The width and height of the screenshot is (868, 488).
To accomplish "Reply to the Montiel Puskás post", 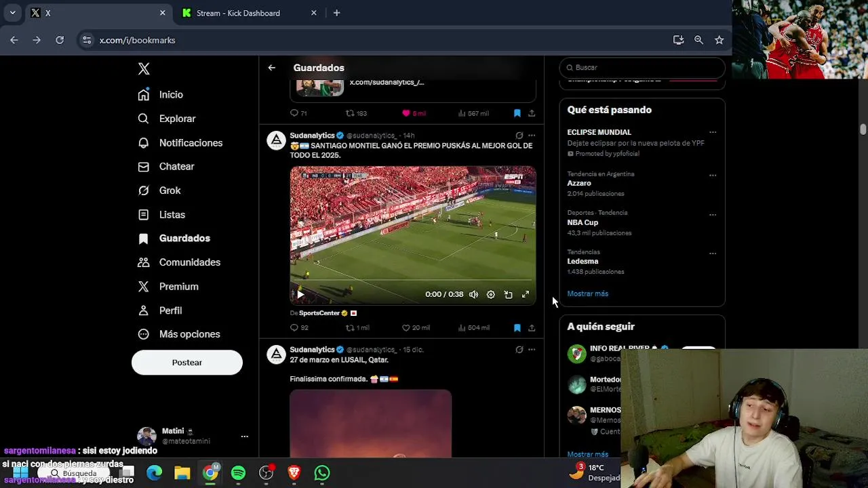I will (x=299, y=328).
